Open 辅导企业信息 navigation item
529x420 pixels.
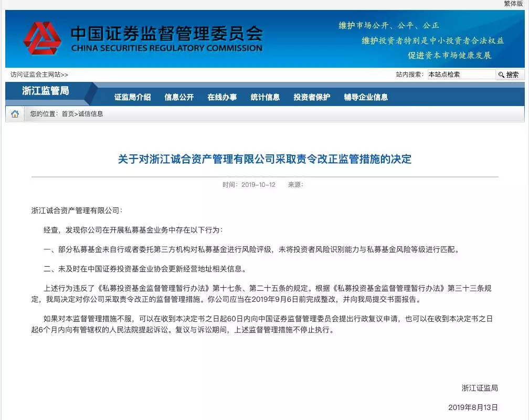click(x=366, y=97)
